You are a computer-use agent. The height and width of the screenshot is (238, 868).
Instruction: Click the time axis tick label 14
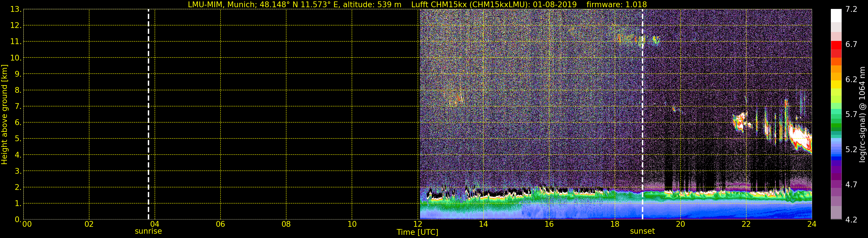483,224
